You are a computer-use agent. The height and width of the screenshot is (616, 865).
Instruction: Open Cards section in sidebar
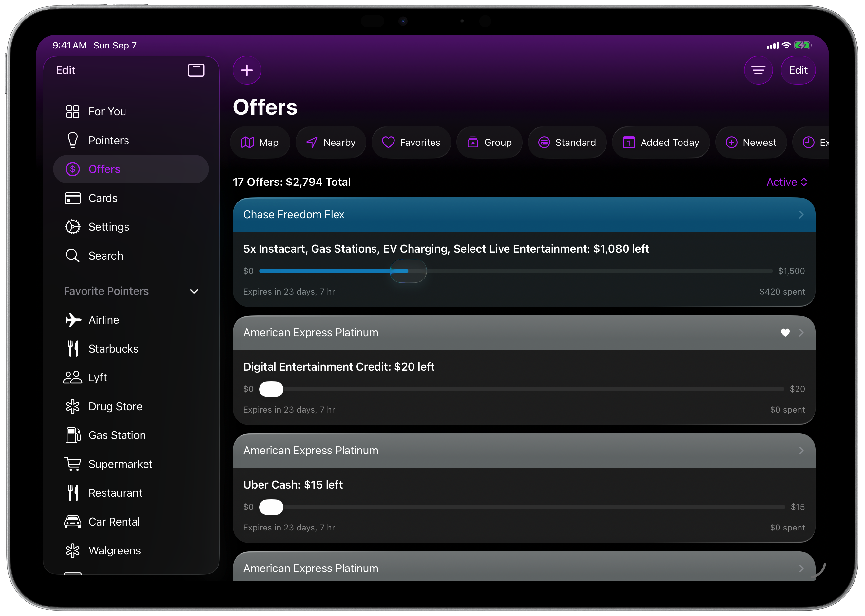(102, 198)
